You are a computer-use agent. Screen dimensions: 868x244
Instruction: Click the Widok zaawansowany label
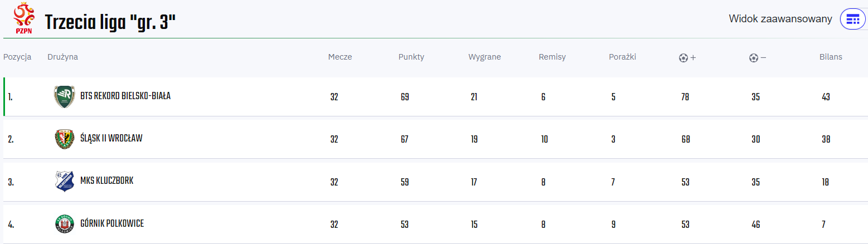coord(780,19)
